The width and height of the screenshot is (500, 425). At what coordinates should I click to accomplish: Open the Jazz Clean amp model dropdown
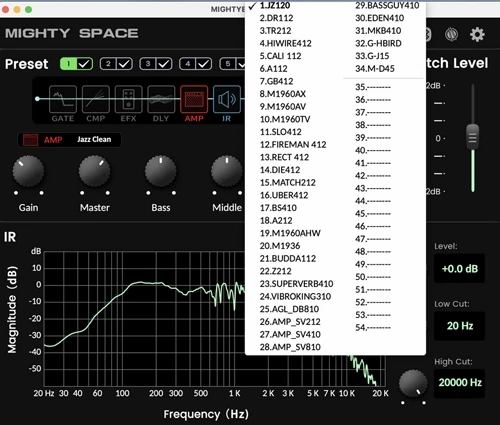click(x=94, y=140)
